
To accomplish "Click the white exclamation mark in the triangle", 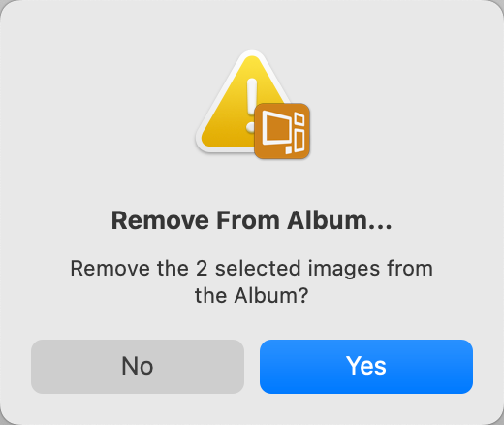I will click(252, 105).
